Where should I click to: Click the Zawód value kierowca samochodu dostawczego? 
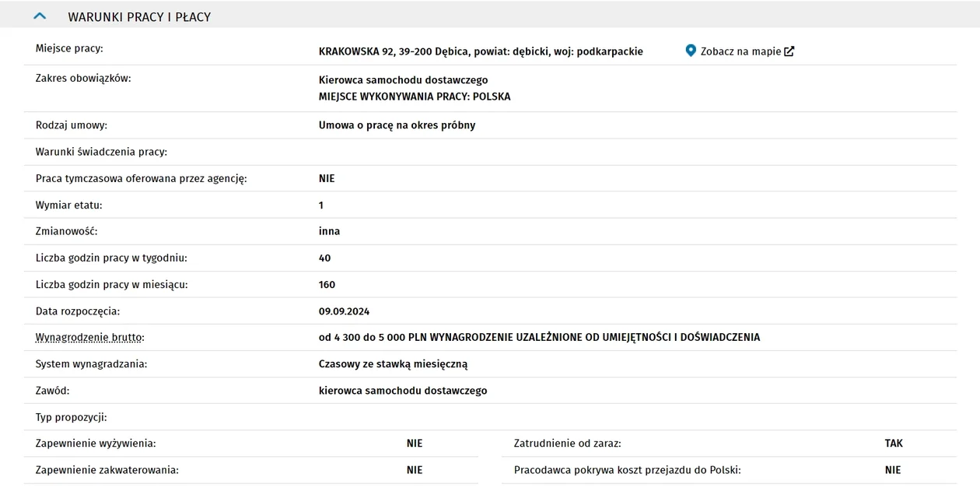coord(403,391)
